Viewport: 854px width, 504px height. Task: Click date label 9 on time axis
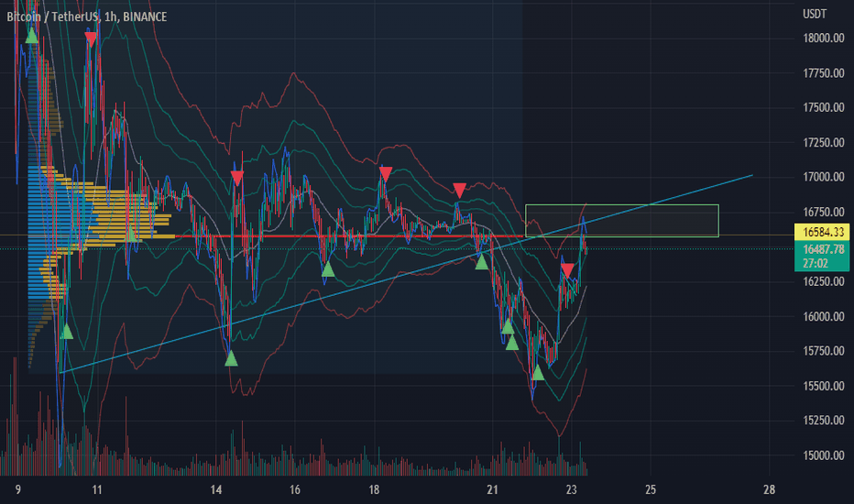point(18,490)
